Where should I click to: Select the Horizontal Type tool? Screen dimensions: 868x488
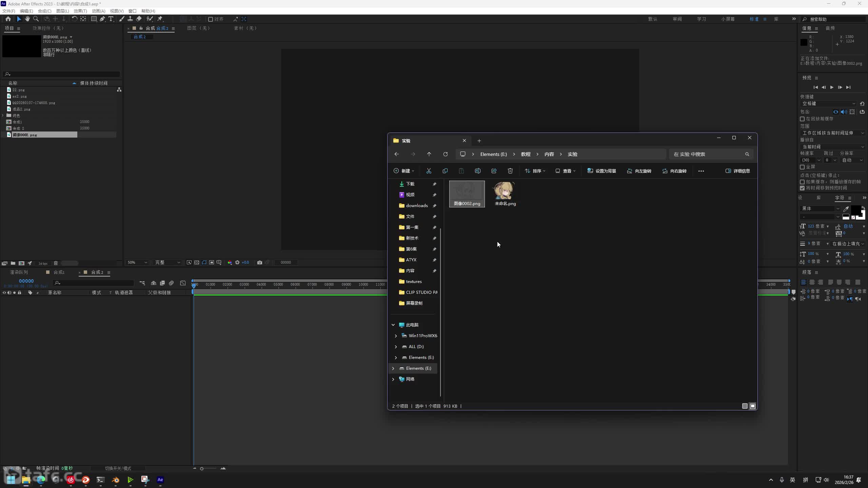click(x=111, y=19)
